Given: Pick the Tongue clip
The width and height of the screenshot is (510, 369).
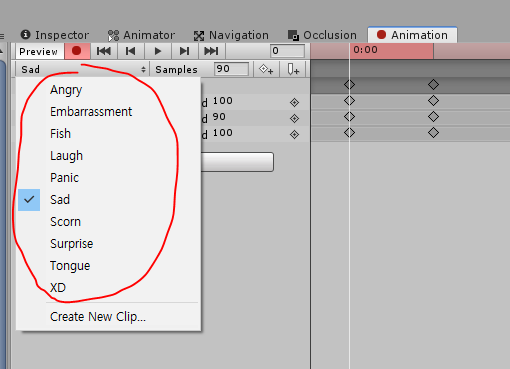Looking at the screenshot, I should pos(108,266).
